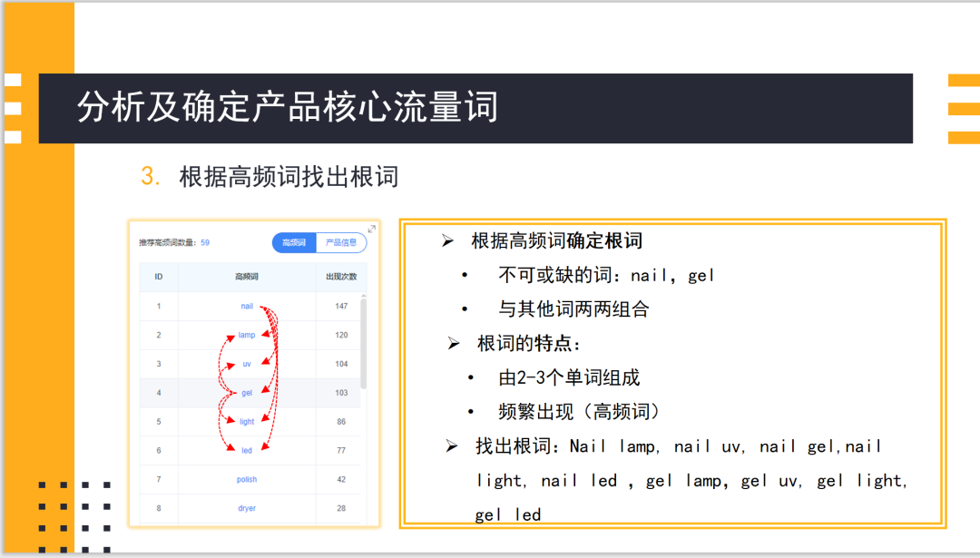The width and height of the screenshot is (980, 558).
Task: Click the expand icon on the word table card
Action: pos(369,230)
